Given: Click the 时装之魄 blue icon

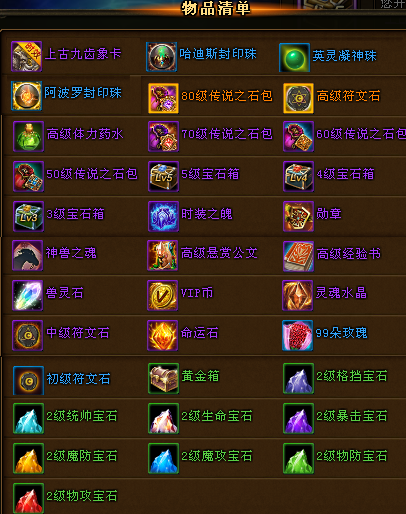Looking at the screenshot, I should [x=163, y=216].
